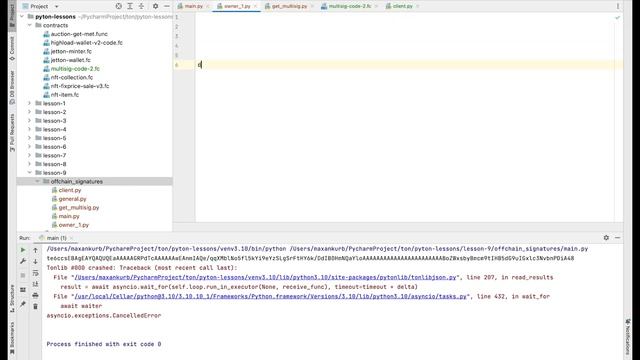The height and width of the screenshot is (360, 640).
Task: Expand the lesson-8 folder
Action: tap(30, 164)
